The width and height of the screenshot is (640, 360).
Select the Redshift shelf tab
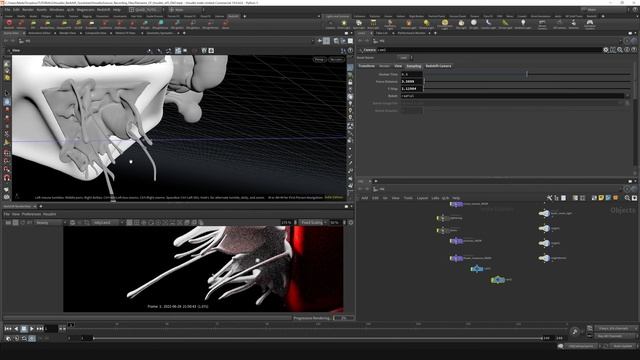(233, 16)
